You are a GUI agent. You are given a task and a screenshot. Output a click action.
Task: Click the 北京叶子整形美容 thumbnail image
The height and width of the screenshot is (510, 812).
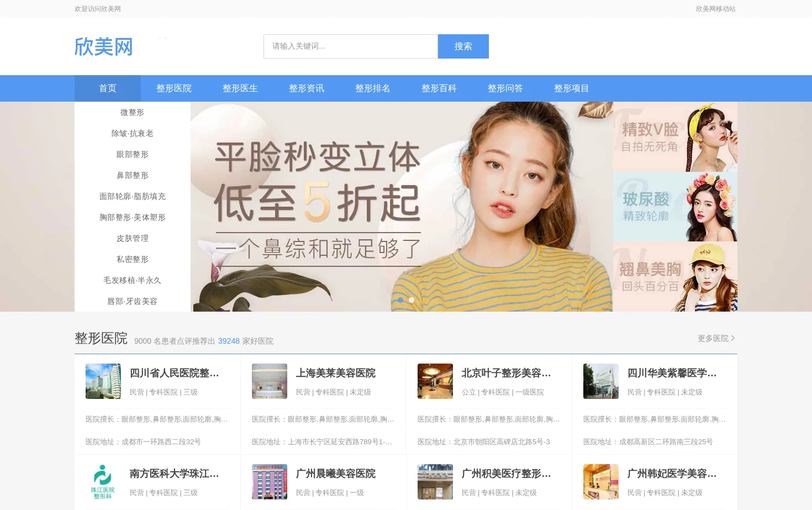pyautogui.click(x=435, y=381)
